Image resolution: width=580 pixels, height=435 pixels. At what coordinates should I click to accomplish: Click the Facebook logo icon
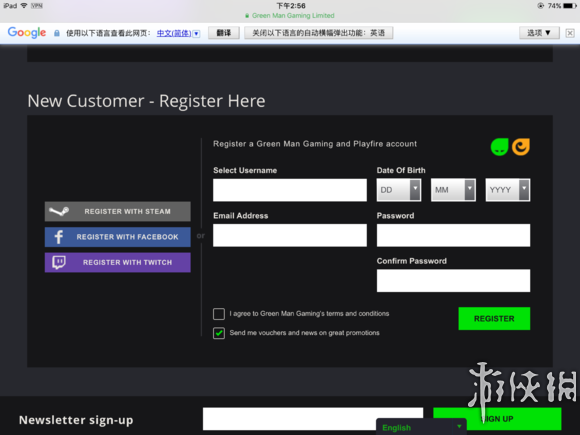click(x=59, y=237)
